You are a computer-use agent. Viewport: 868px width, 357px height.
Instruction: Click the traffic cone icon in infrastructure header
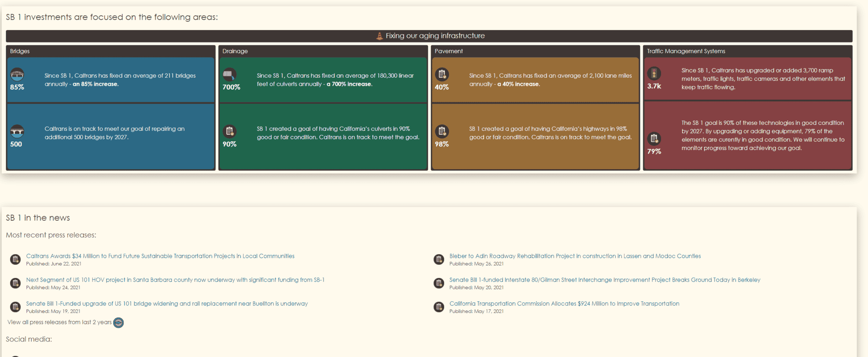click(379, 36)
